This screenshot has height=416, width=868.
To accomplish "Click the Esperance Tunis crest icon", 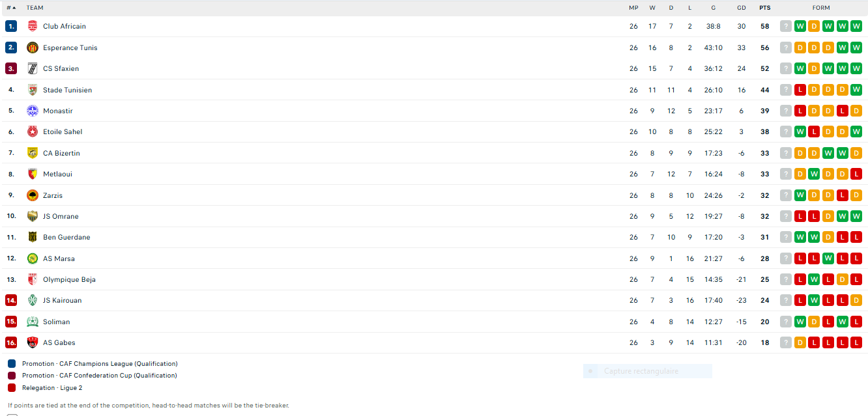I will pos(33,48).
